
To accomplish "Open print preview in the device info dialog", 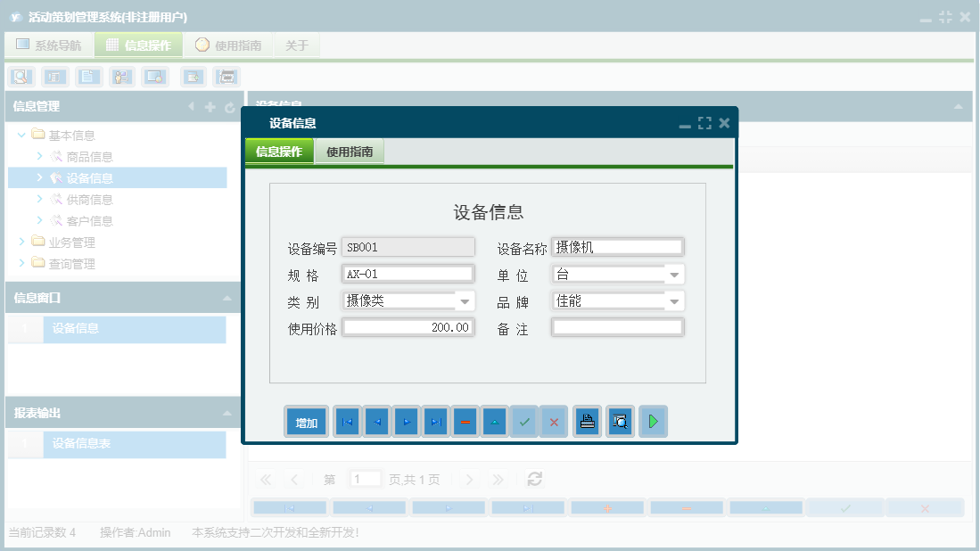I will [620, 421].
